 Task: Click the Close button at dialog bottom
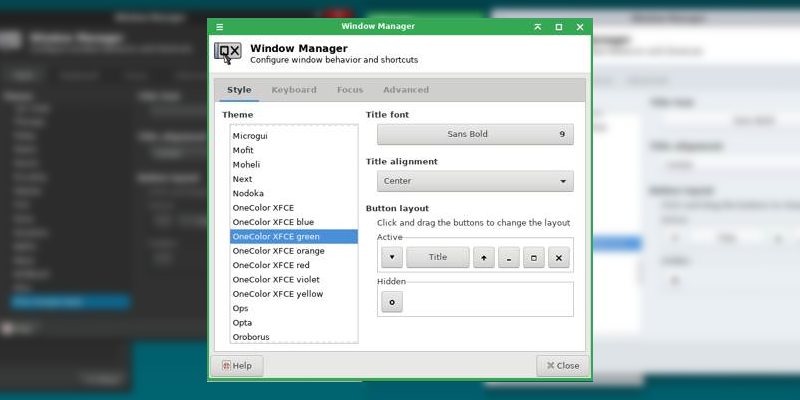click(561, 365)
